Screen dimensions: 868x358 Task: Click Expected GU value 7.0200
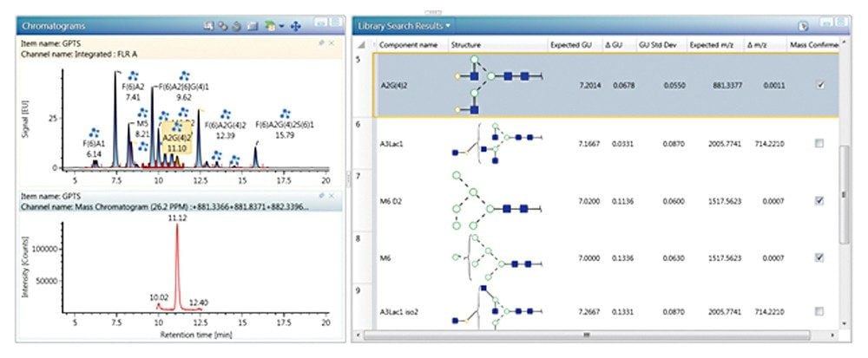click(588, 201)
